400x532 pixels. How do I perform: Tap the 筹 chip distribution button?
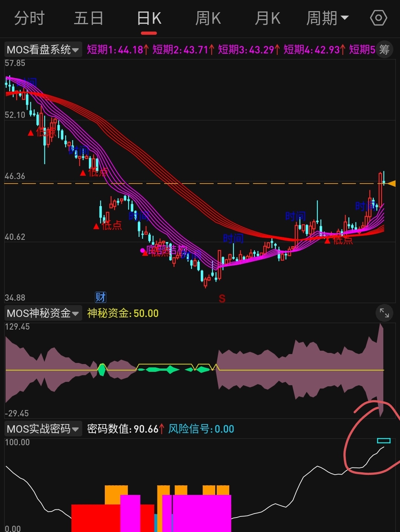[x=384, y=49]
